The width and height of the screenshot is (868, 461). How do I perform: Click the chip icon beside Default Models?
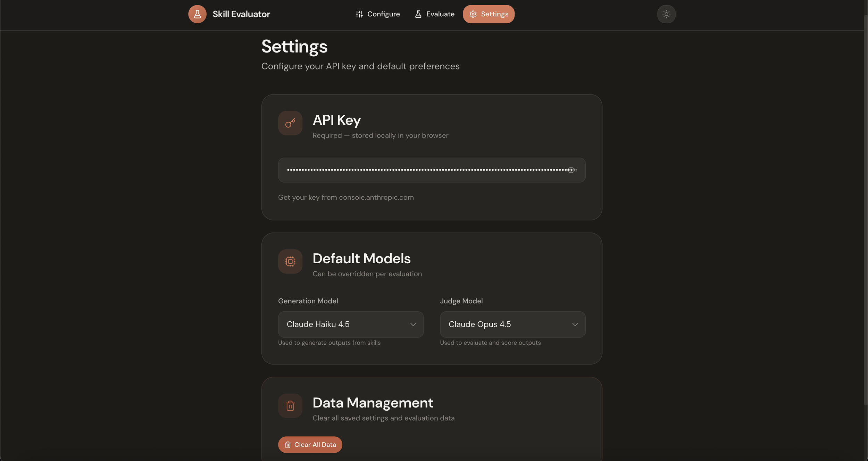[290, 261]
